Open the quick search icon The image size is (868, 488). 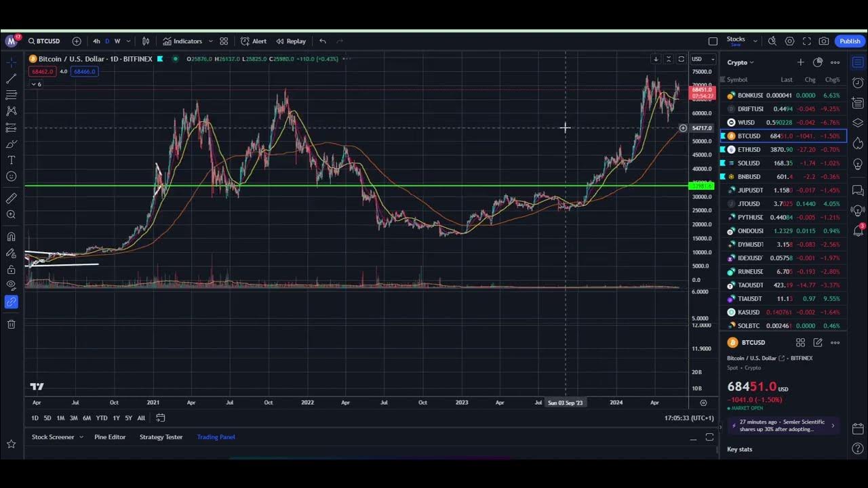772,41
